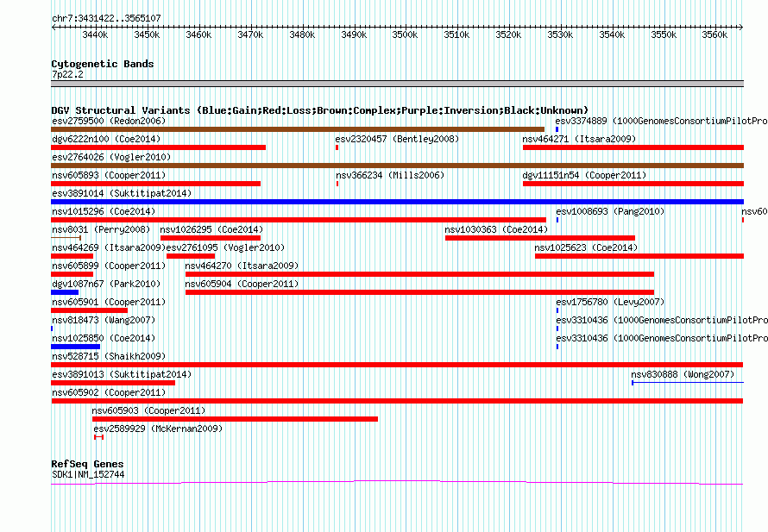This screenshot has height=532, width=768.
Task: Click the dgv11151n54 (Cooper2011) label
Action: [584, 175]
